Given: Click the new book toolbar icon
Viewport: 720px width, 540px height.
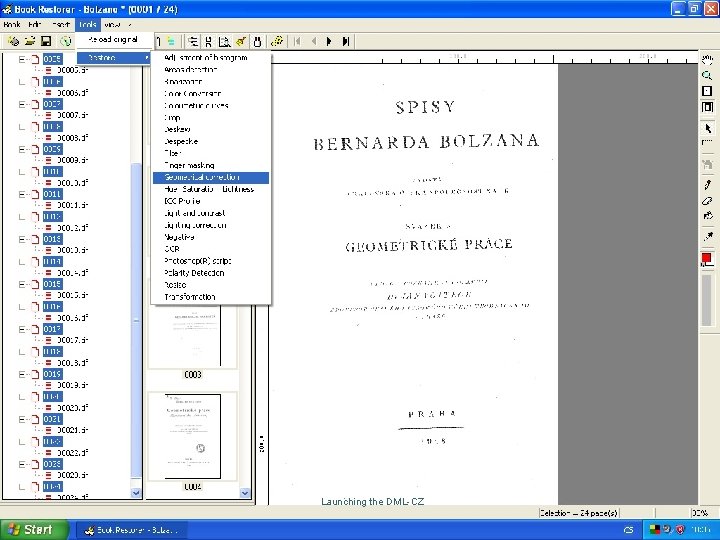Looking at the screenshot, I should (13, 41).
